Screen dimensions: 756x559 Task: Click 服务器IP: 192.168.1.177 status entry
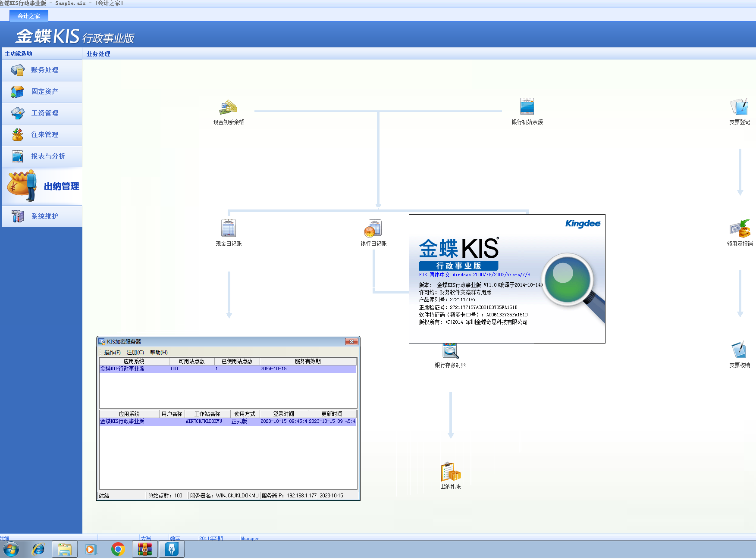(x=289, y=496)
